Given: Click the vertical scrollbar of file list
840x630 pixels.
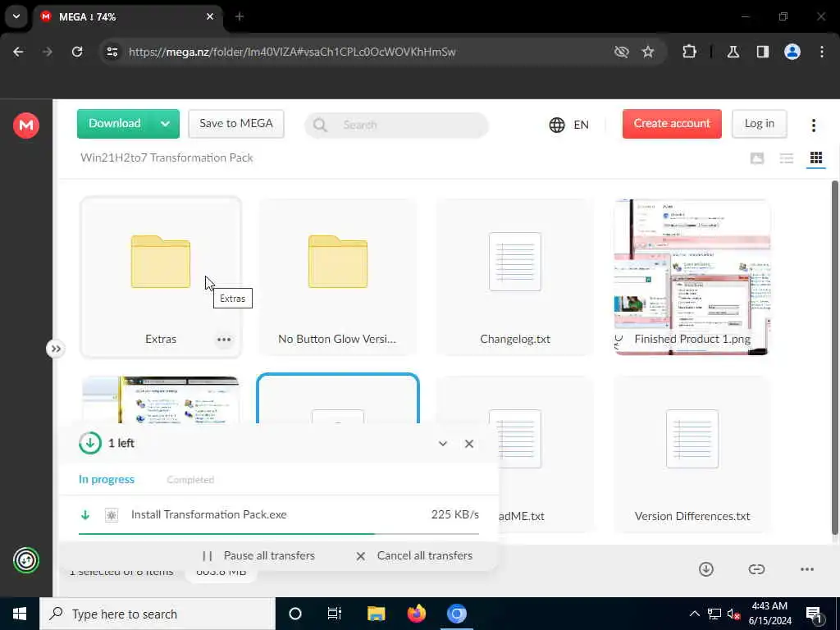Looking at the screenshot, I should point(834,358).
